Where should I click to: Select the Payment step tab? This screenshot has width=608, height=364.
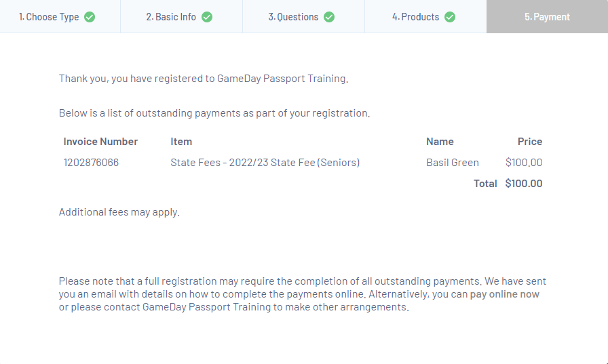click(x=547, y=17)
